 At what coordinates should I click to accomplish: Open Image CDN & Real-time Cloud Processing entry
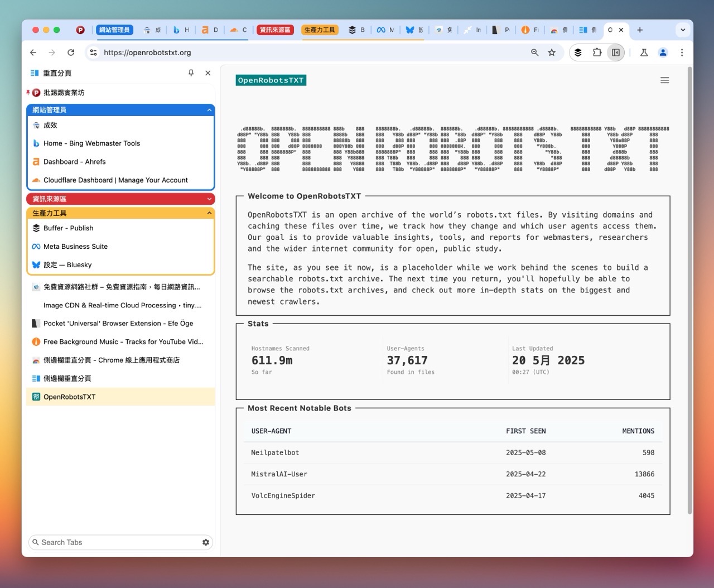coord(120,305)
